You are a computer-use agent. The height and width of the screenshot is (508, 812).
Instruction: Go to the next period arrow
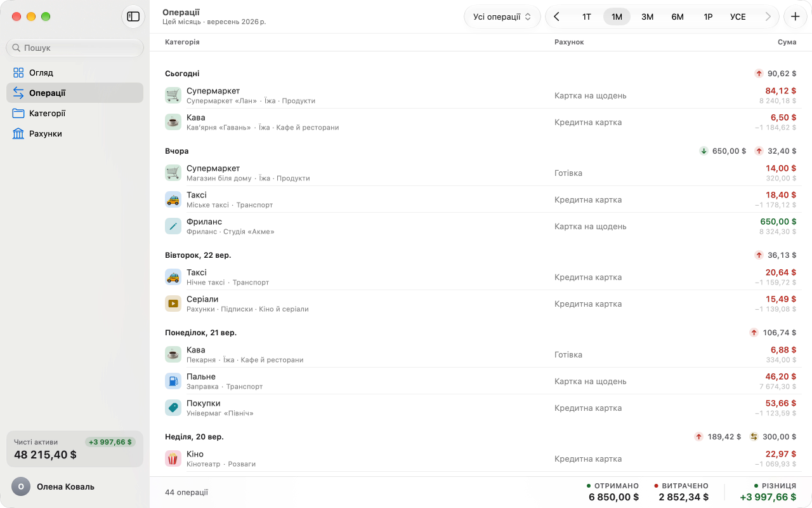click(x=768, y=17)
